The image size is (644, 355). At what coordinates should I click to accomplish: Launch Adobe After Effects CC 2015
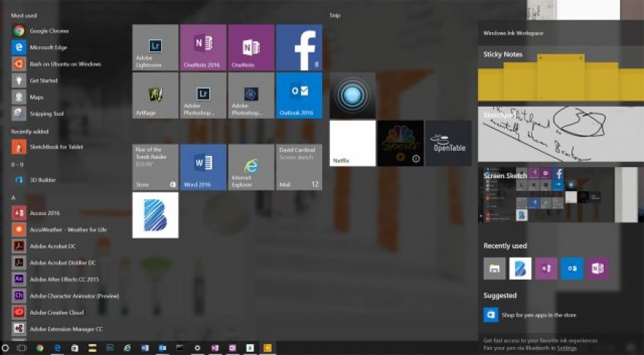pos(55,279)
